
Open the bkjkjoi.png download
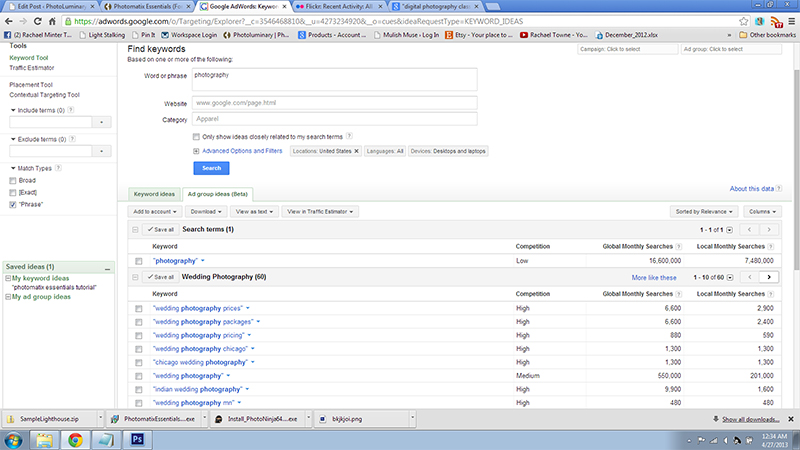[347, 419]
